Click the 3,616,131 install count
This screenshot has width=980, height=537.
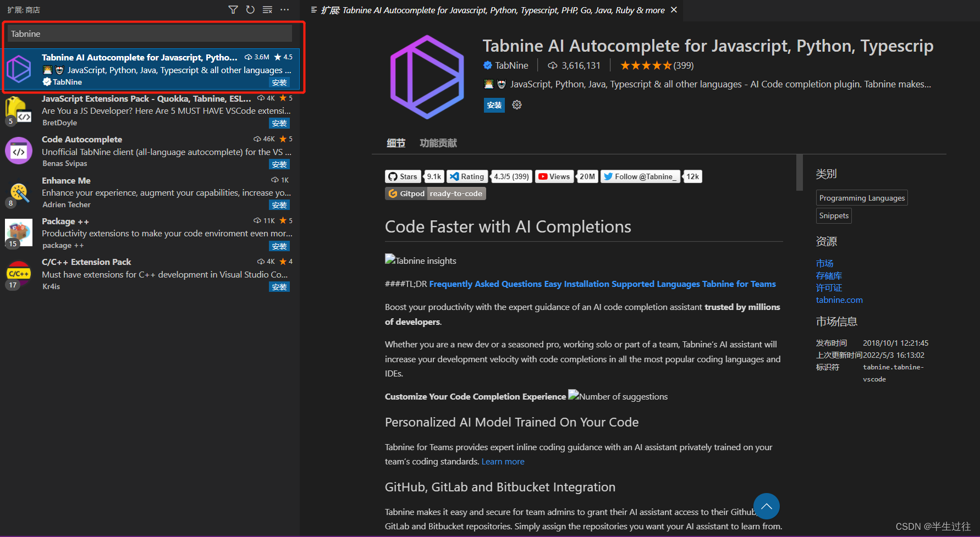pyautogui.click(x=574, y=65)
